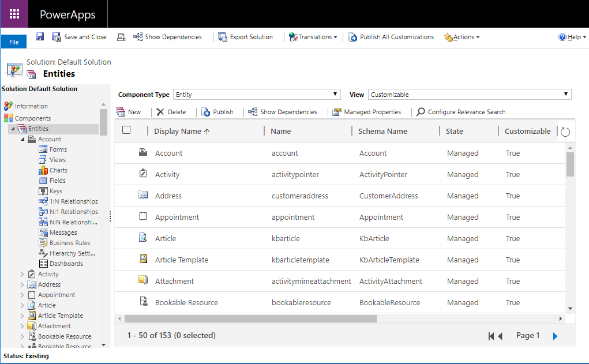Click Configure Relevance Search button

click(461, 112)
